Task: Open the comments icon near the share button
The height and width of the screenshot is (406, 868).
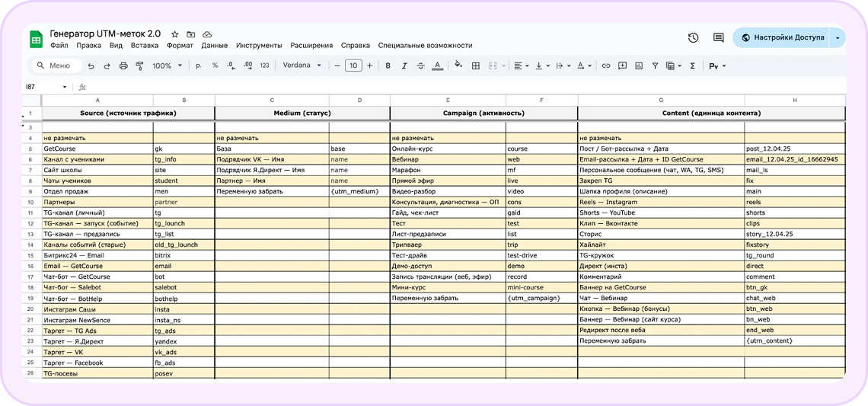Action: tap(718, 37)
